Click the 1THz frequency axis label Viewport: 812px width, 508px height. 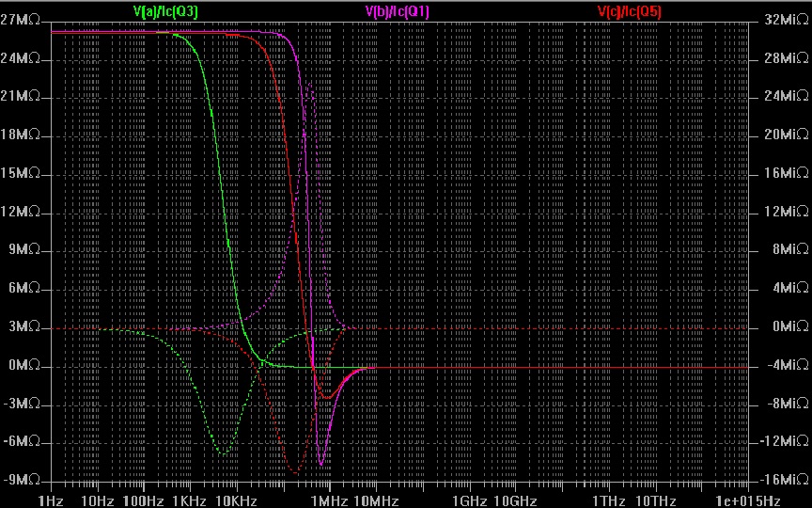pyautogui.click(x=609, y=501)
